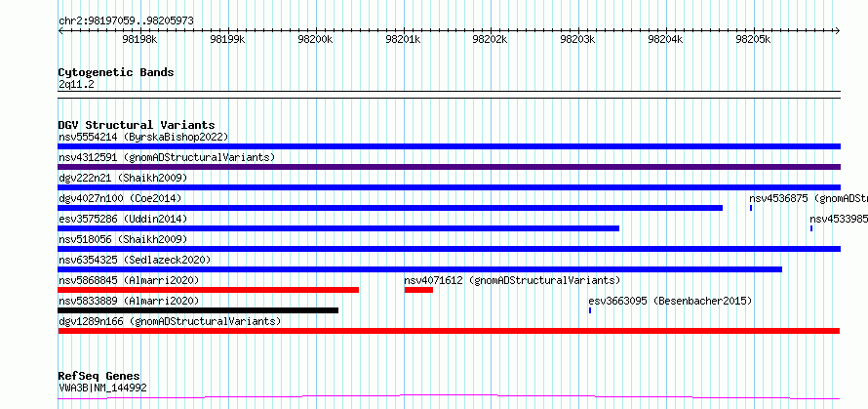Click the dgv1289n166 (gnomADStructuralVariants) label
Viewport: 868px width, 409px height.
170,321
